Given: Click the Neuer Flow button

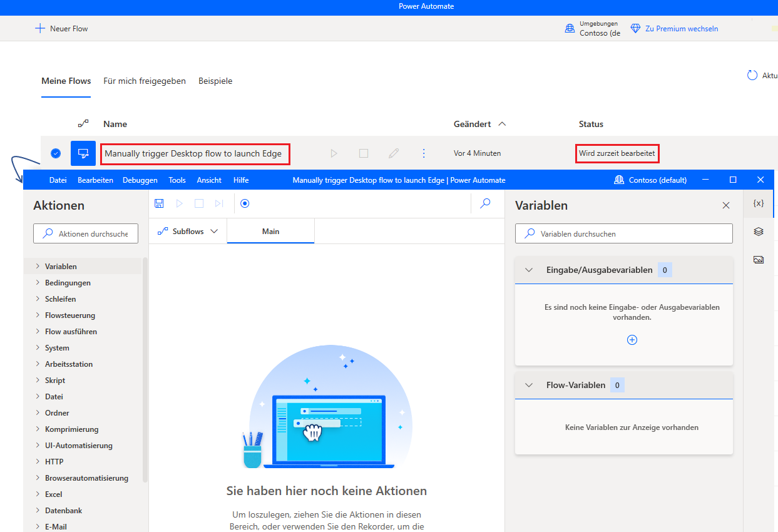Looking at the screenshot, I should [61, 28].
